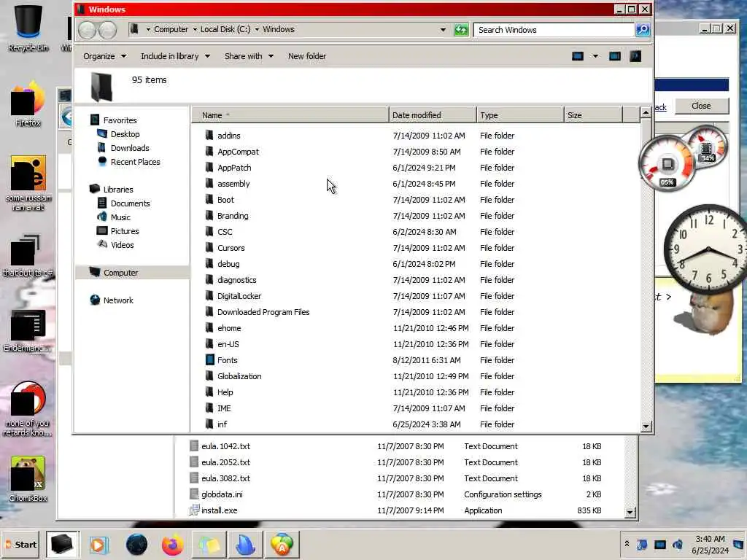
Task: Select Desktop under Favorites
Action: (125, 134)
